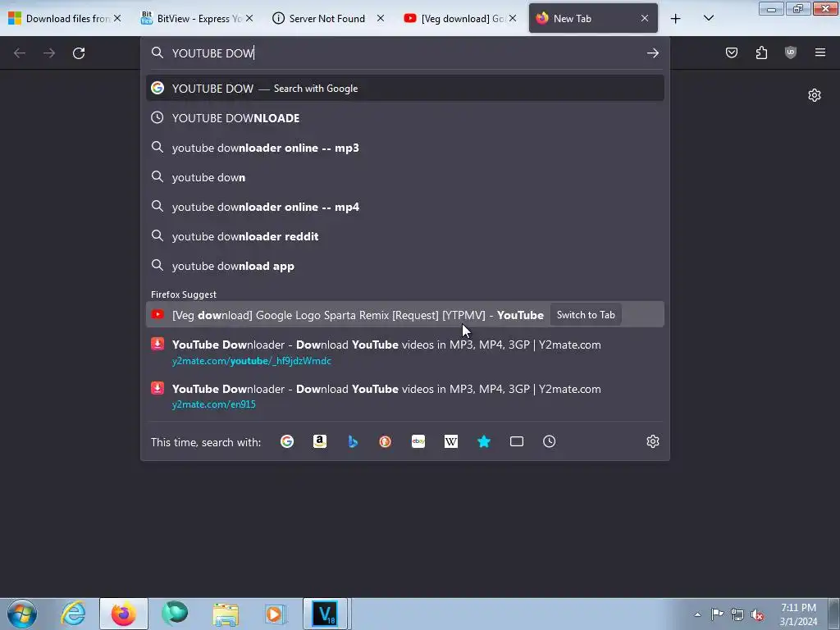Close the Veg download YouTube tab
The height and width of the screenshot is (630, 840).
(513, 18)
